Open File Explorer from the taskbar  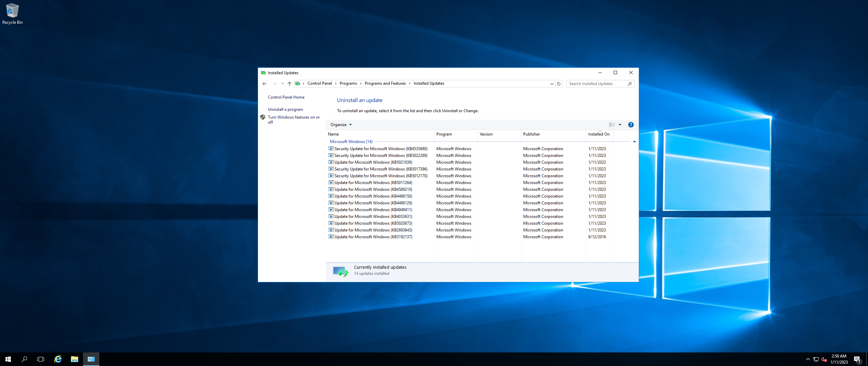pos(74,359)
